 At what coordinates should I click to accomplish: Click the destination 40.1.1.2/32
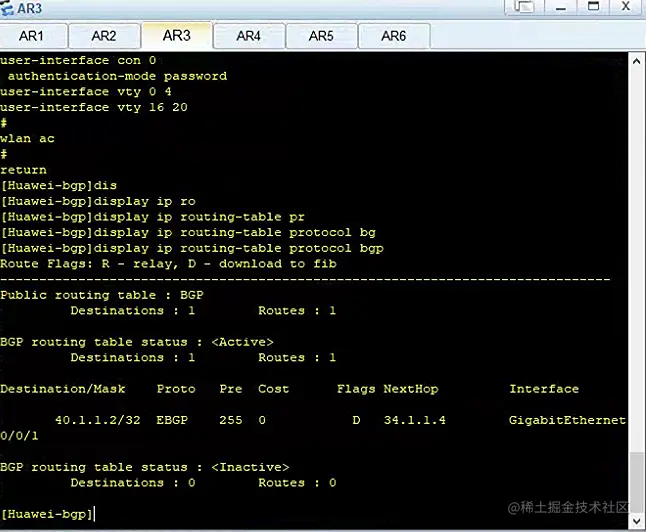pyautogui.click(x=98, y=420)
